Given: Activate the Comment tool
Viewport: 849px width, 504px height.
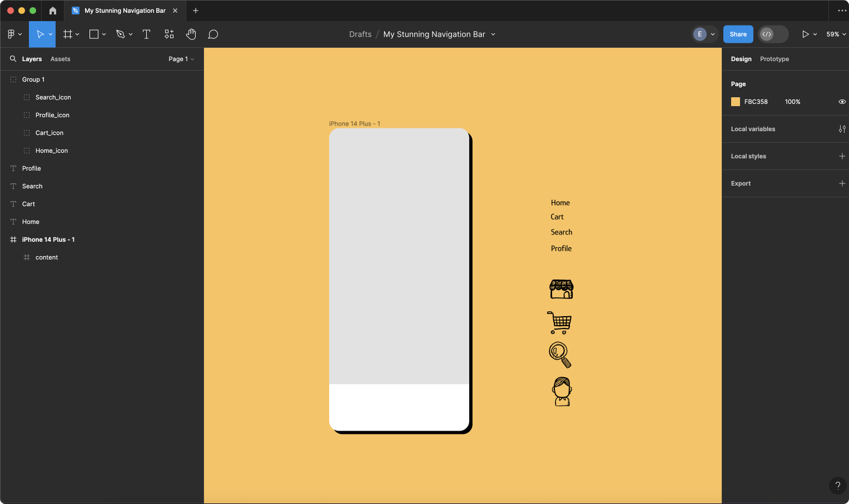Looking at the screenshot, I should pyautogui.click(x=213, y=34).
